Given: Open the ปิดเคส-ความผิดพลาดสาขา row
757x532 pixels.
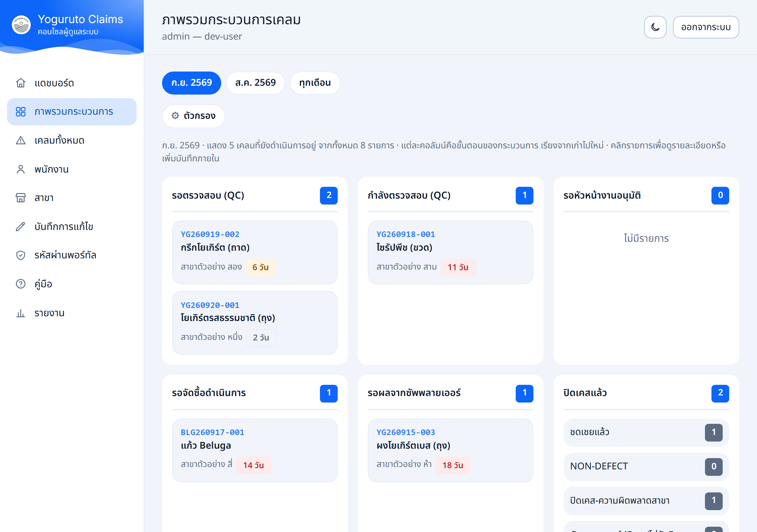Looking at the screenshot, I should [x=646, y=501].
